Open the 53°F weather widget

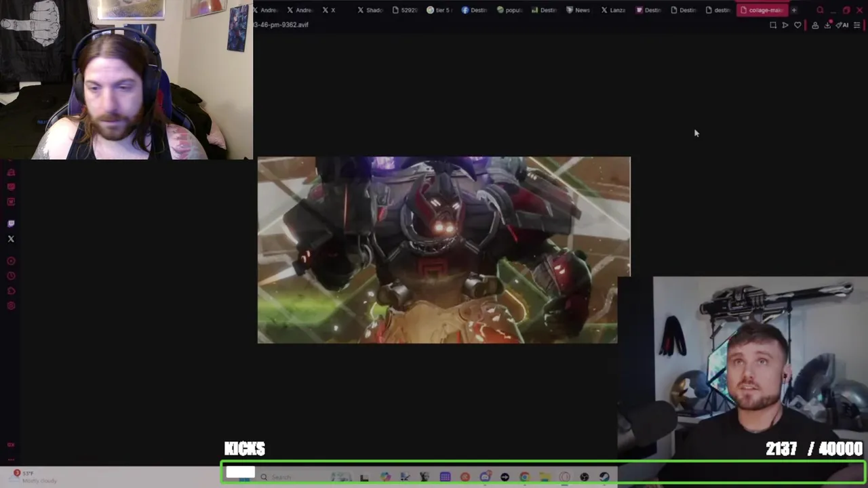[x=34, y=476]
